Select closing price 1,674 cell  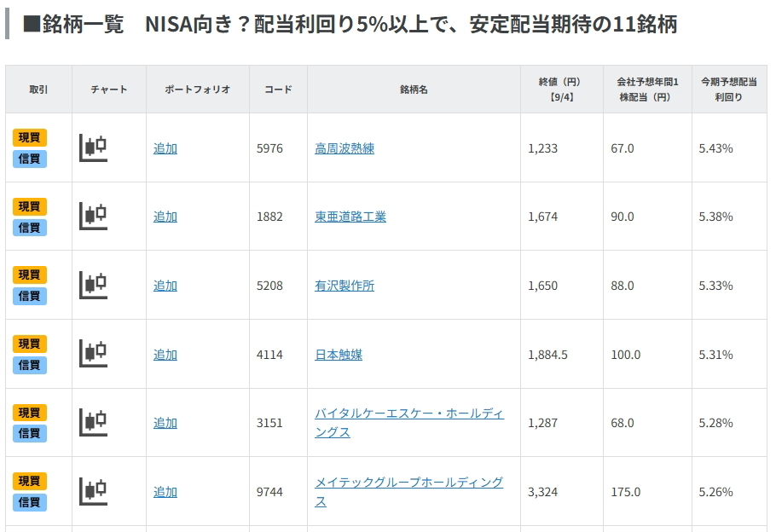(x=562, y=217)
